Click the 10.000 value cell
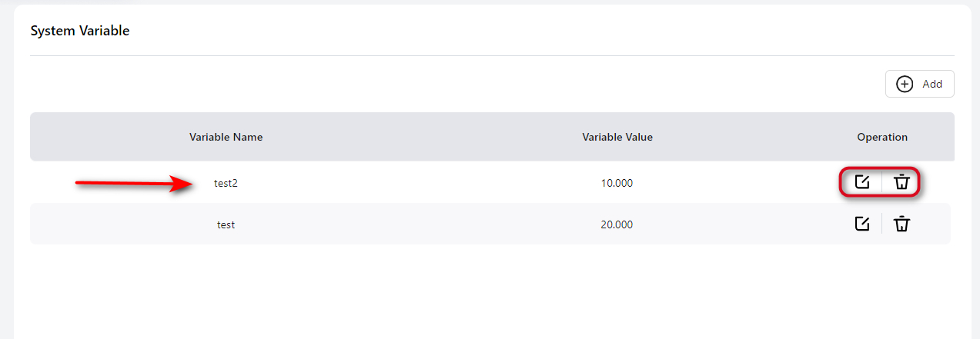The width and height of the screenshot is (980, 339). (x=617, y=183)
